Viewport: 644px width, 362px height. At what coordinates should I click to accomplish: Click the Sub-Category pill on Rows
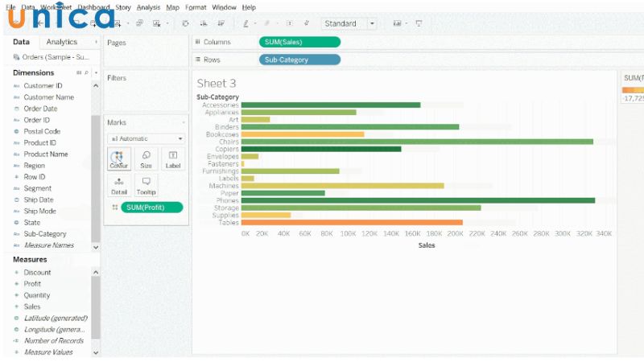(299, 60)
